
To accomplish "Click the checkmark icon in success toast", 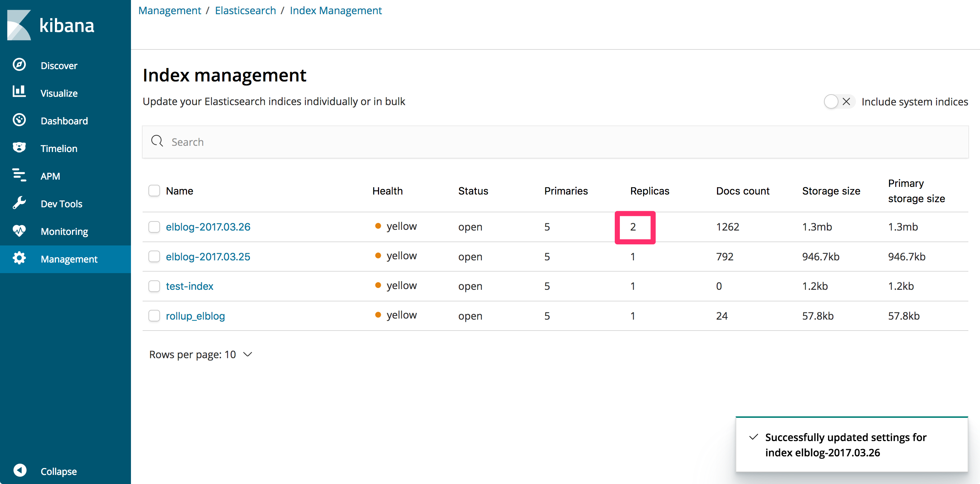I will coord(753,437).
